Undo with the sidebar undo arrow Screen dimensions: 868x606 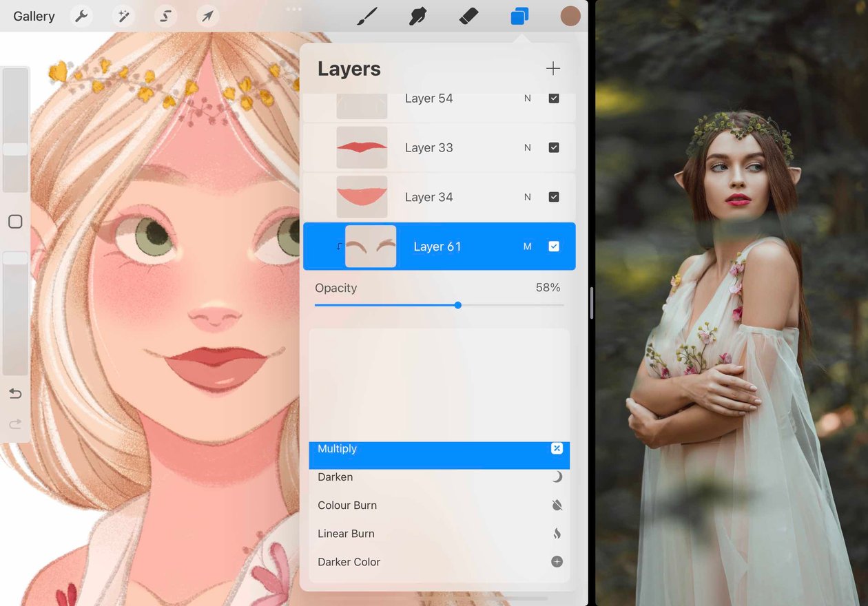[15, 394]
